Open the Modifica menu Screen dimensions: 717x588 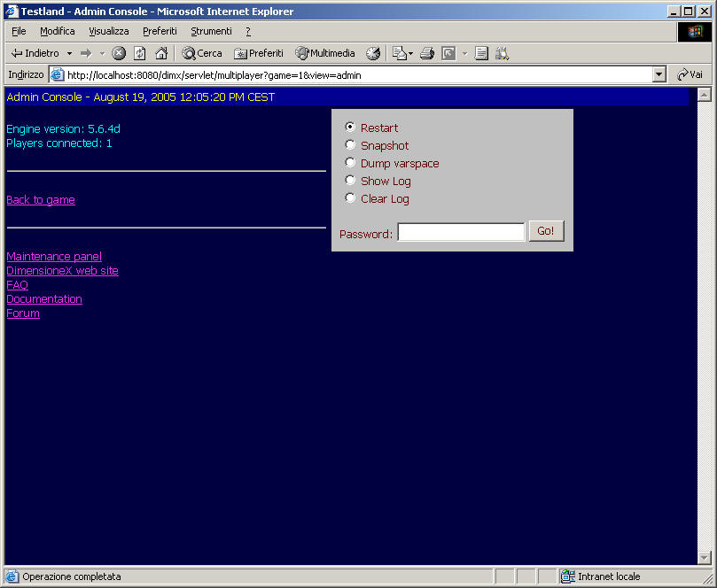click(x=57, y=31)
